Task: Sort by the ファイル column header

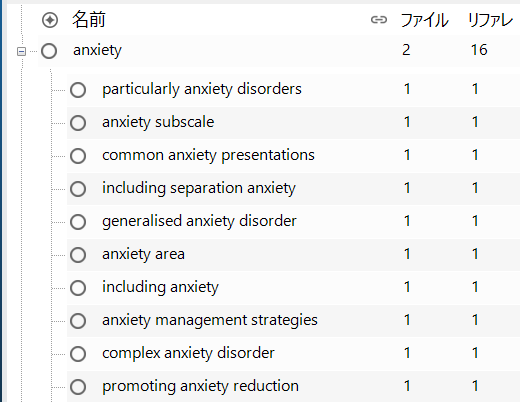Action: [424, 20]
